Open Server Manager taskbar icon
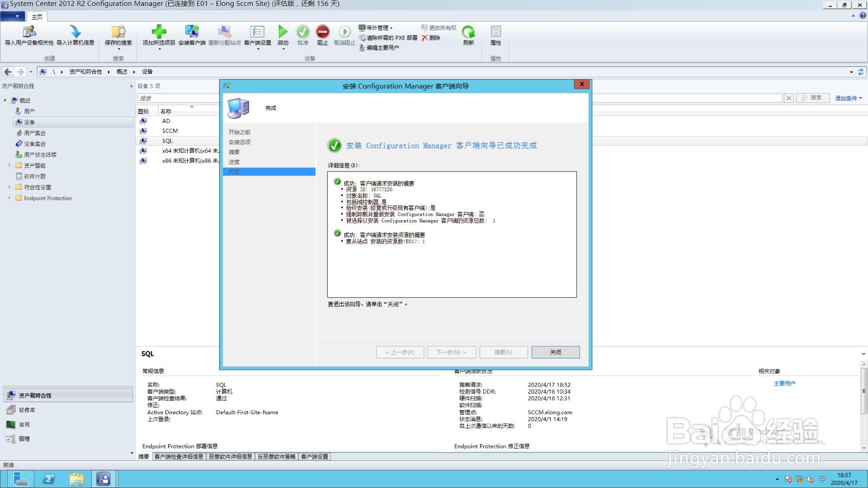Image resolution: width=868 pixels, height=488 pixels. [21, 479]
